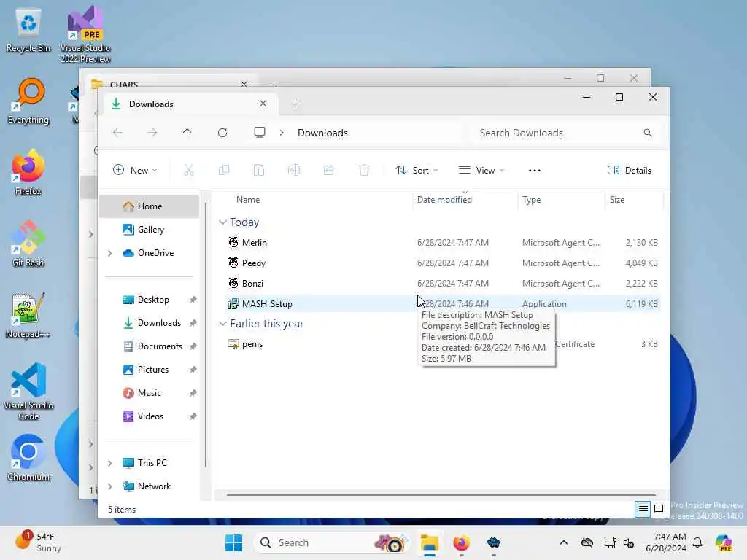The height and width of the screenshot is (560, 747).
Task: Launch the Visual Studio Code desktop shortcut
Action: point(28,392)
